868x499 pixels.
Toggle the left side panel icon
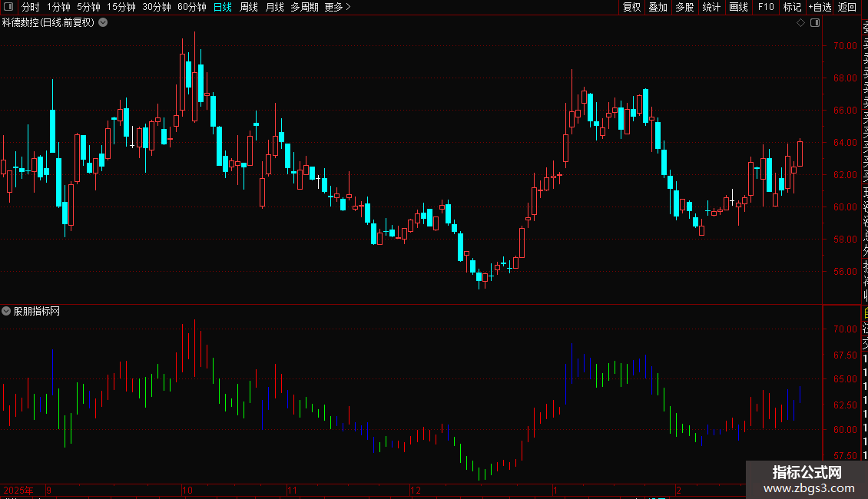pos(8,7)
